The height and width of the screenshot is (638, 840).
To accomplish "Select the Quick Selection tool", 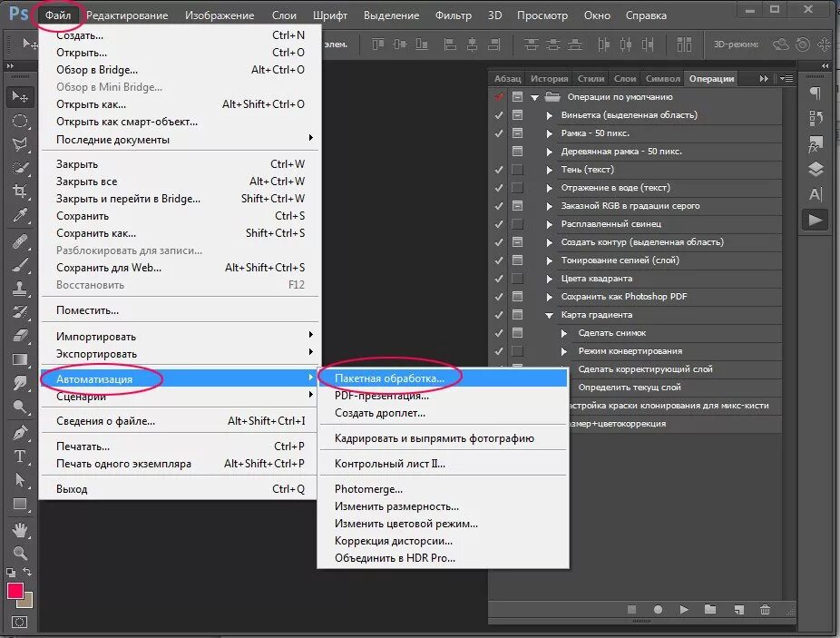I will (x=20, y=168).
